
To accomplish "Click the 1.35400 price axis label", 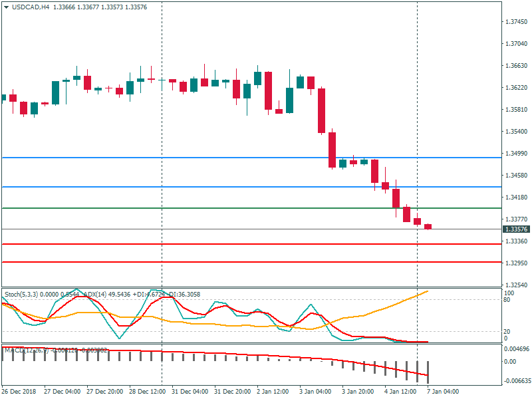I will (517, 132).
